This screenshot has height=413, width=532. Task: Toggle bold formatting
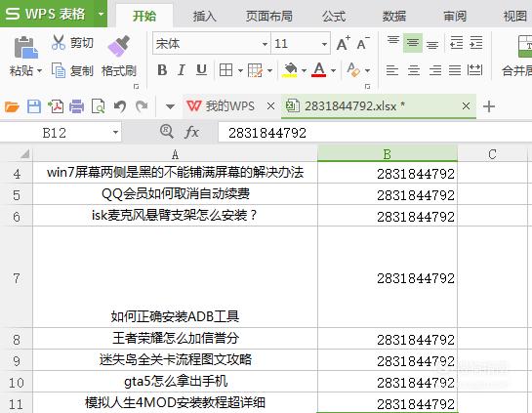162,70
